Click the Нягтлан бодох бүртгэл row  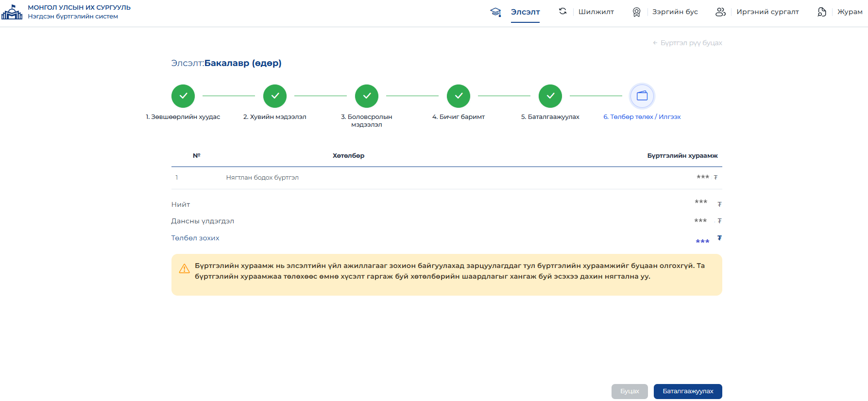coord(447,178)
